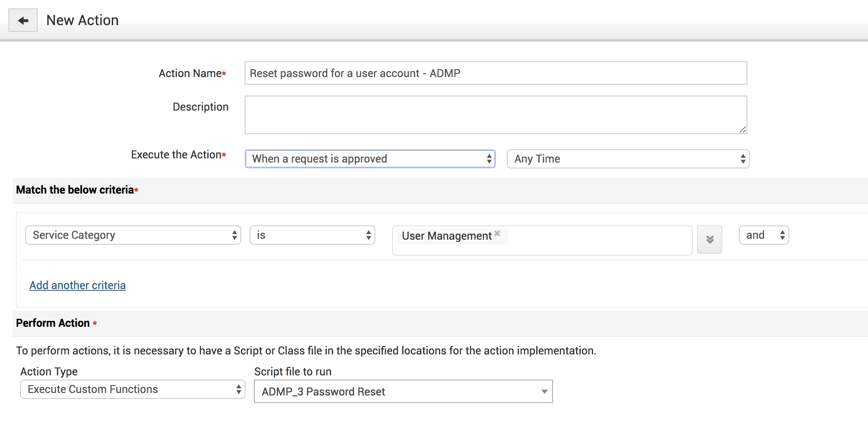This screenshot has height=424, width=868.
Task: Click inside the Description text area
Action: coord(495,114)
